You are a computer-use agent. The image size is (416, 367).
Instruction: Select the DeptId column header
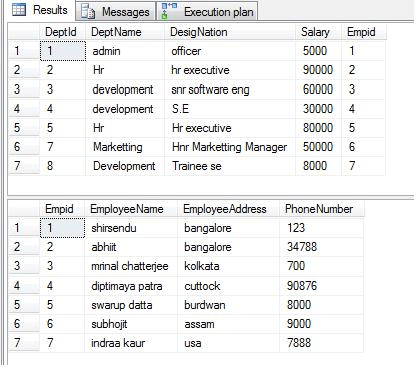point(63,32)
